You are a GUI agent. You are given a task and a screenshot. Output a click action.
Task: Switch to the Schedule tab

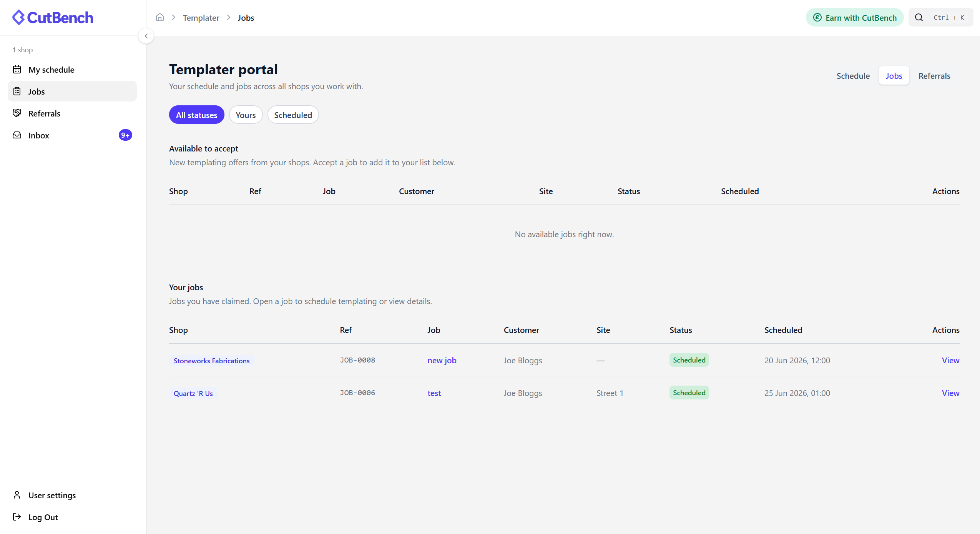pyautogui.click(x=853, y=76)
